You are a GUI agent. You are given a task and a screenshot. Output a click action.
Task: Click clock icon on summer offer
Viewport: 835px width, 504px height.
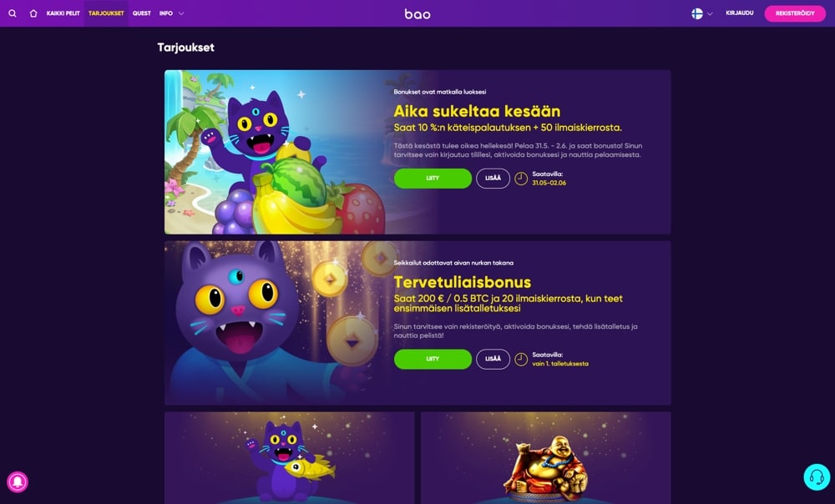(x=521, y=179)
